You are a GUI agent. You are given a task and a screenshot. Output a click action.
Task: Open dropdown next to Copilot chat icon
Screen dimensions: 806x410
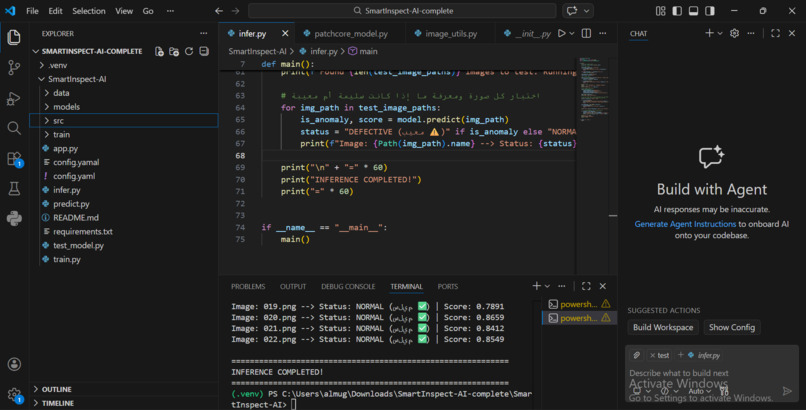[x=587, y=11]
